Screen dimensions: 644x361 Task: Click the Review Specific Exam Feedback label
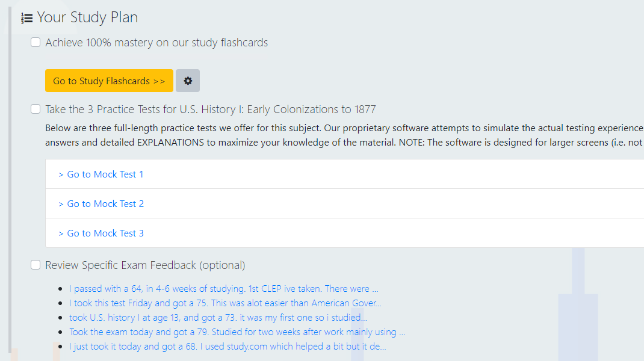click(x=145, y=265)
